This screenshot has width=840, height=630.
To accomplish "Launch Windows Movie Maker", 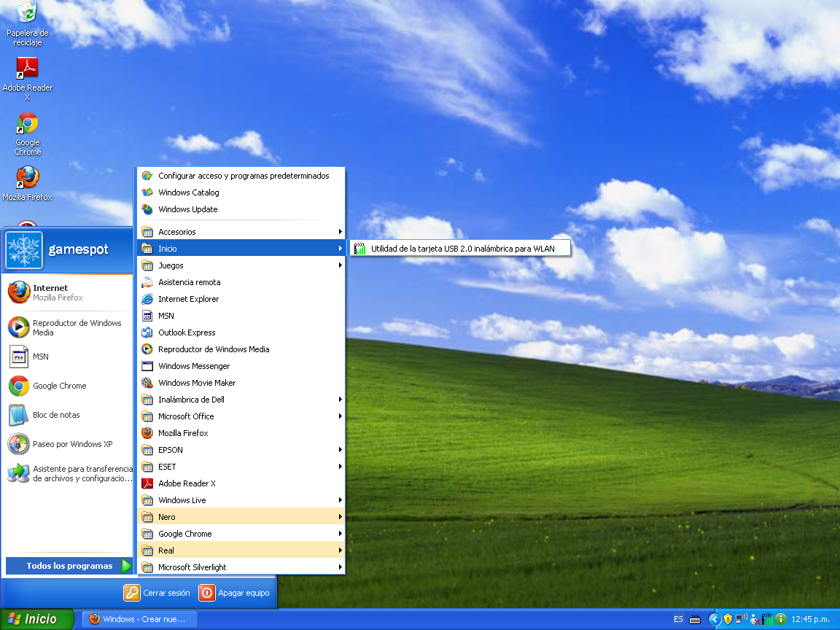I will coord(196,383).
